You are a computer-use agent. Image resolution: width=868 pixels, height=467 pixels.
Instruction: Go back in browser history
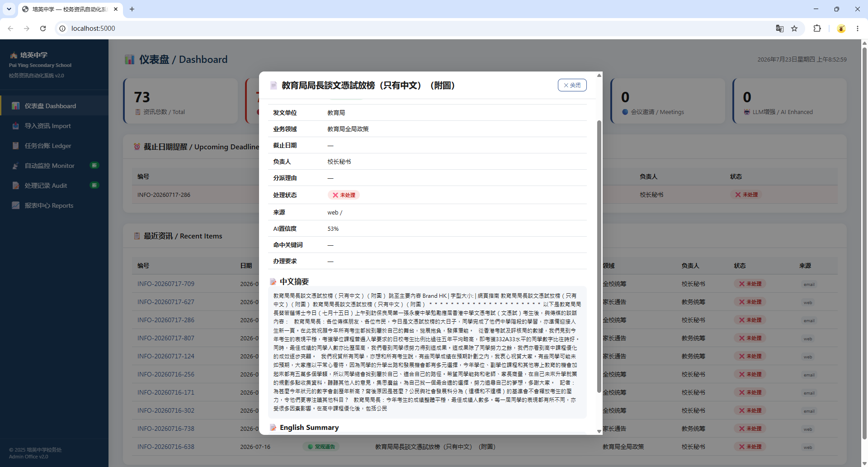[x=10, y=29]
